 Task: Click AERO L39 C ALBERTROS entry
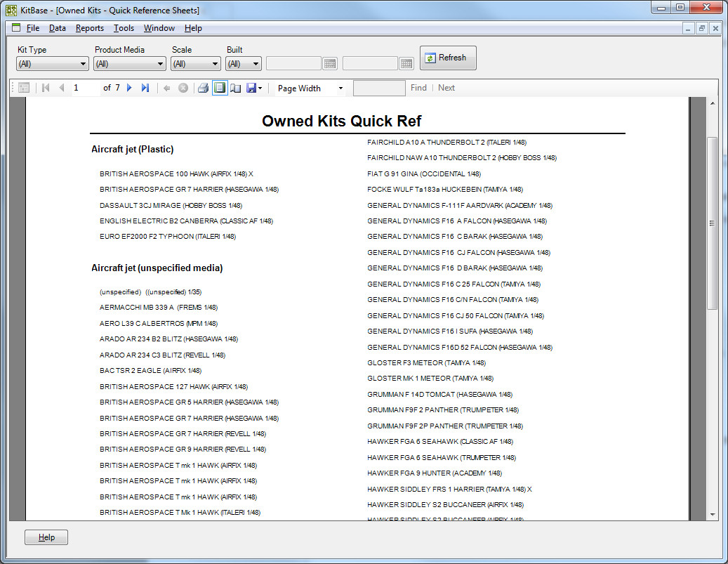(x=159, y=323)
